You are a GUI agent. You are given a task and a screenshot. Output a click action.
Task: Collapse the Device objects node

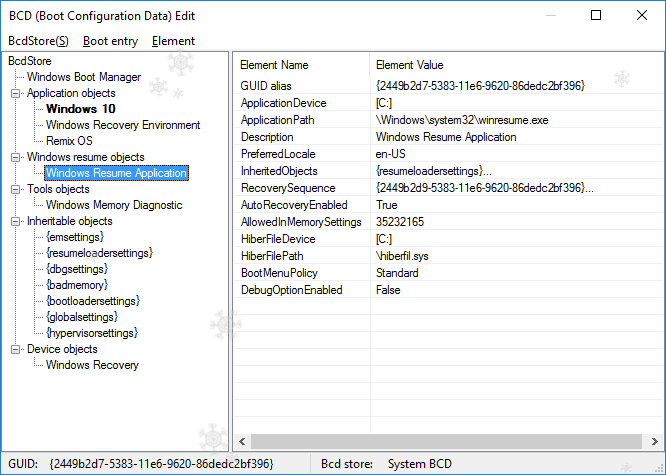coord(15,349)
